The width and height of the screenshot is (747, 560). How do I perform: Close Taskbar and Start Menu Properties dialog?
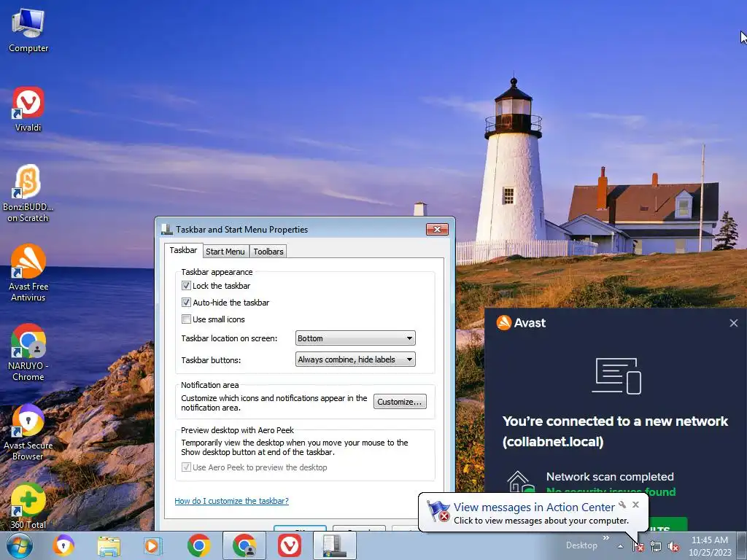437,230
